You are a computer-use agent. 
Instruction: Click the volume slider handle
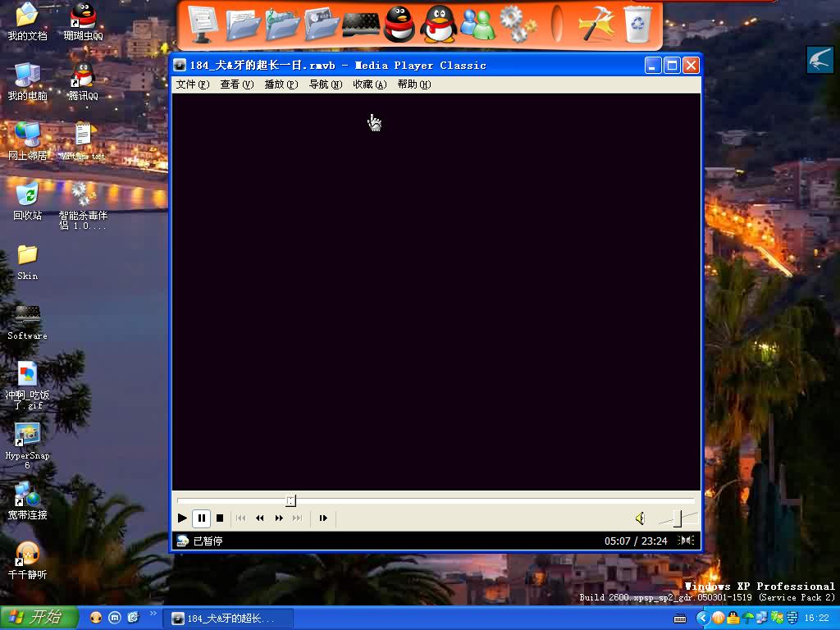[677, 518]
